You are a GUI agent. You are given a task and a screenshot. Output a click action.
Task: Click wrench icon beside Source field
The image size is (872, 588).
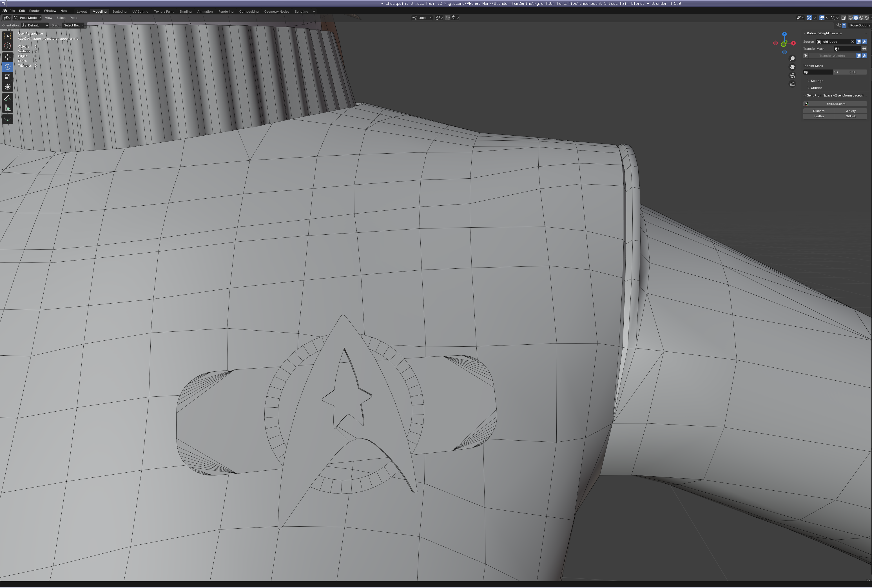pyautogui.click(x=864, y=42)
